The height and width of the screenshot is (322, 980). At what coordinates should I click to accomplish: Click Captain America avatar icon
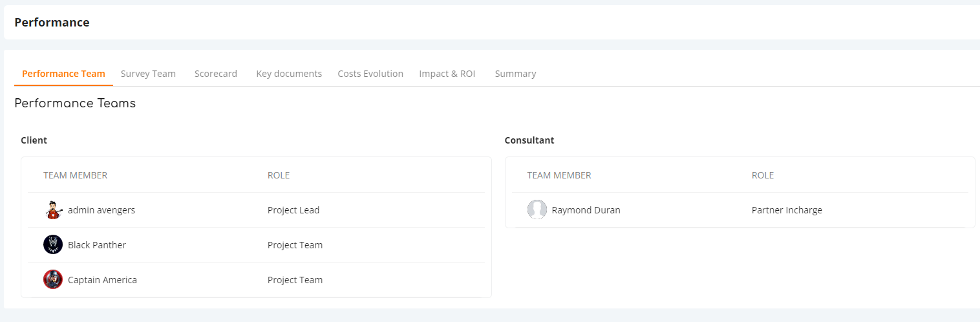53,279
